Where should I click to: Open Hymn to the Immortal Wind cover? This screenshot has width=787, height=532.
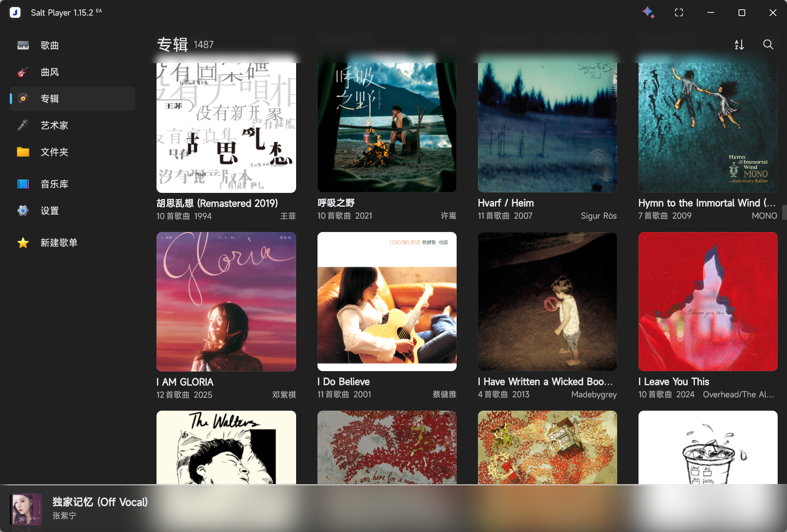[708, 128]
